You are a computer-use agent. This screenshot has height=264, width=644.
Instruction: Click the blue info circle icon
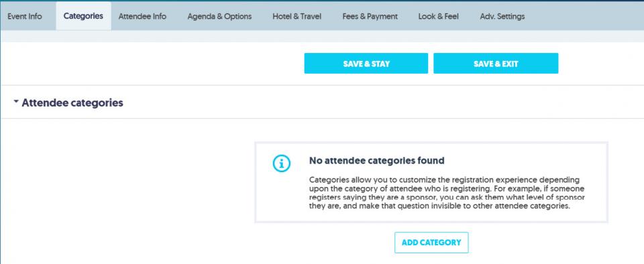[282, 163]
